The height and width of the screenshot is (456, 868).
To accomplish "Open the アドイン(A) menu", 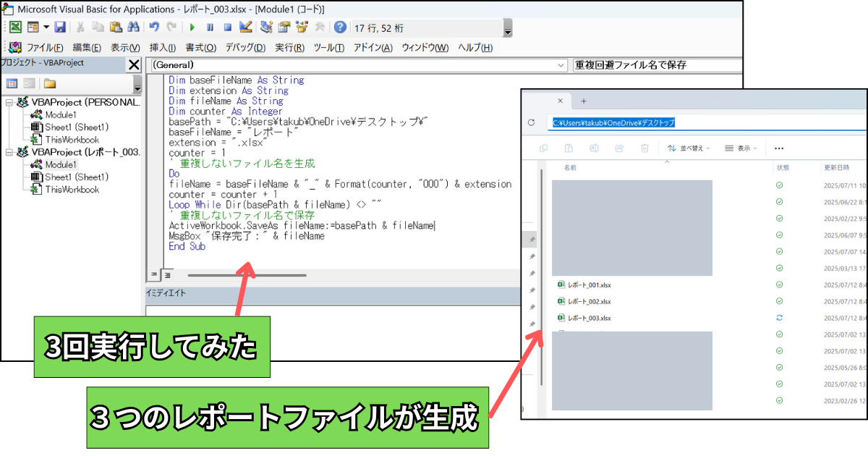I will [373, 48].
